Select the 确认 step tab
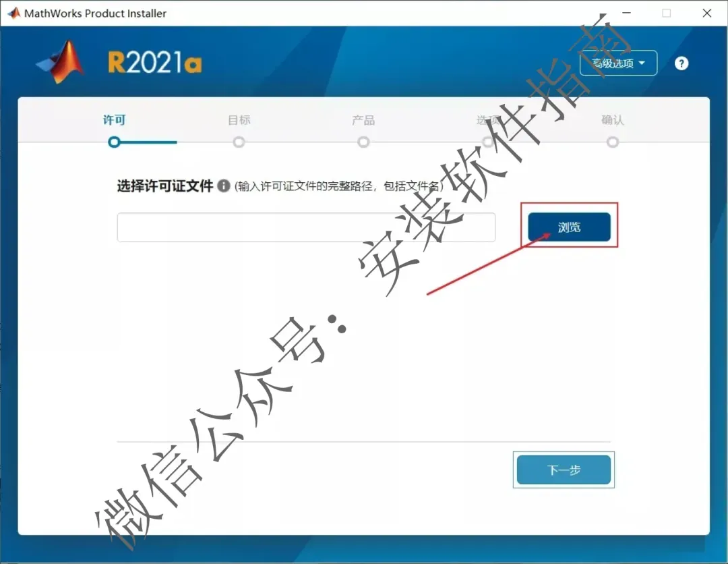The image size is (728, 564). tap(612, 120)
